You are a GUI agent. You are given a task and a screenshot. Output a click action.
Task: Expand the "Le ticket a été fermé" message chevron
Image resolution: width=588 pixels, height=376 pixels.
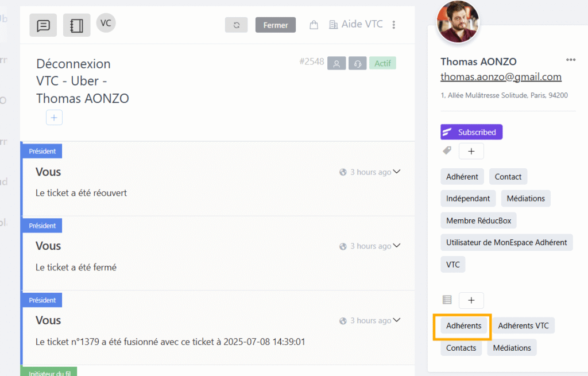396,246
